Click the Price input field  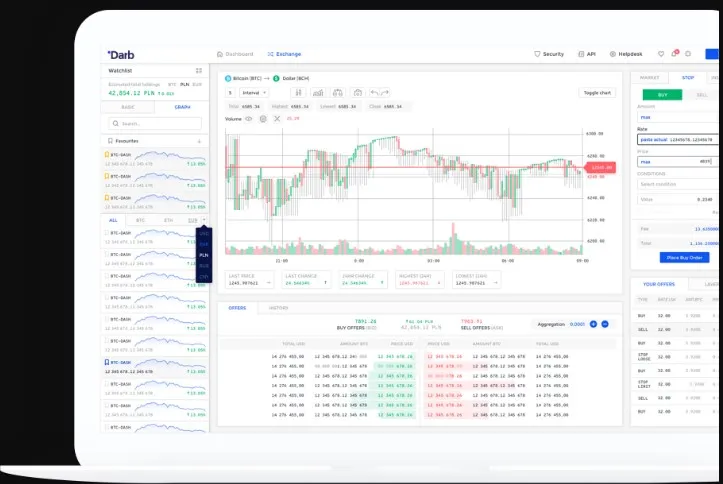tap(678, 162)
